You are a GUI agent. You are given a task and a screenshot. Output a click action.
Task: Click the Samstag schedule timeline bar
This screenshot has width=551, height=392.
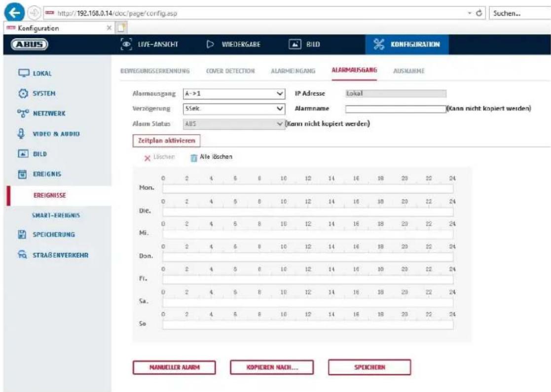(x=307, y=302)
